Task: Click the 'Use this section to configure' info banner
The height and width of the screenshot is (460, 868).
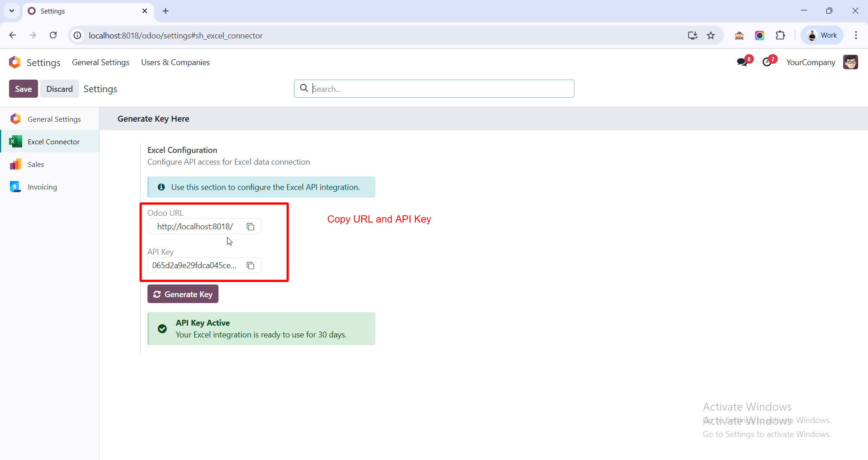Action: pos(261,187)
